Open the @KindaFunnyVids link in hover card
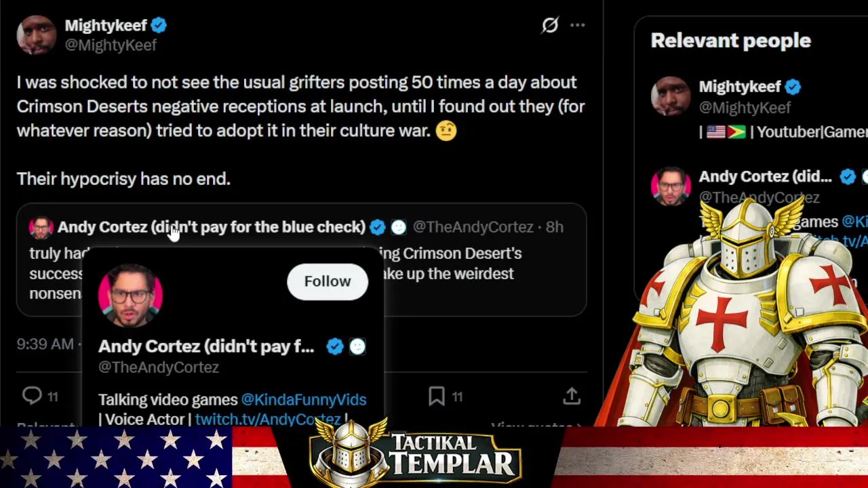Image resolution: width=868 pixels, height=488 pixels. [304, 400]
